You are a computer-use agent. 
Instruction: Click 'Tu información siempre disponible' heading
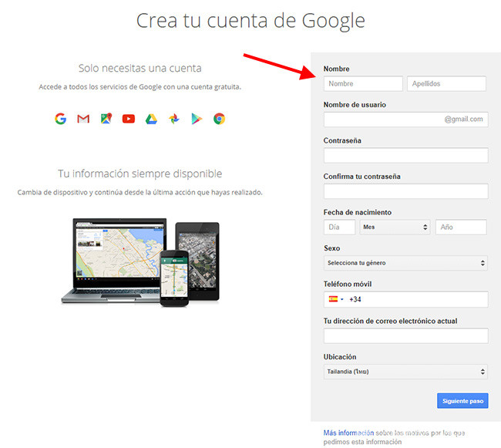click(x=140, y=173)
